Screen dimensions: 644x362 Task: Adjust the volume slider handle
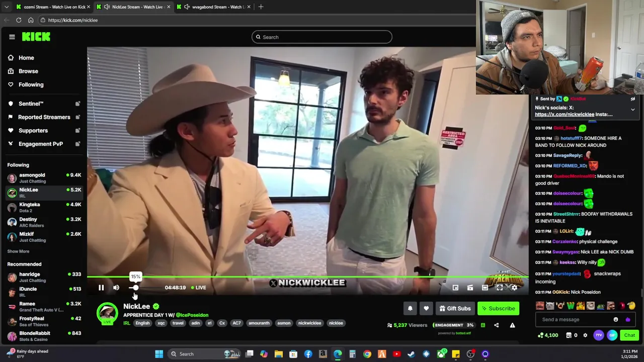135,288
